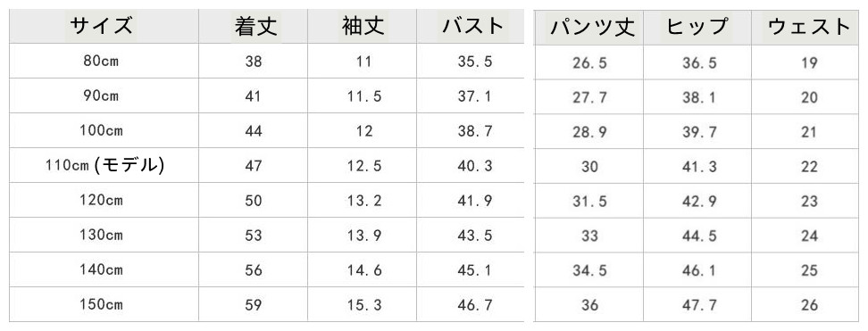Click the 袖丈 column header
The image size is (868, 331).
point(363,26)
